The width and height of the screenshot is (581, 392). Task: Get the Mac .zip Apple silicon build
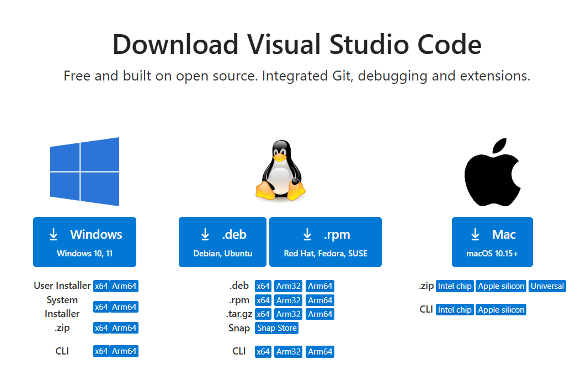[x=501, y=286]
